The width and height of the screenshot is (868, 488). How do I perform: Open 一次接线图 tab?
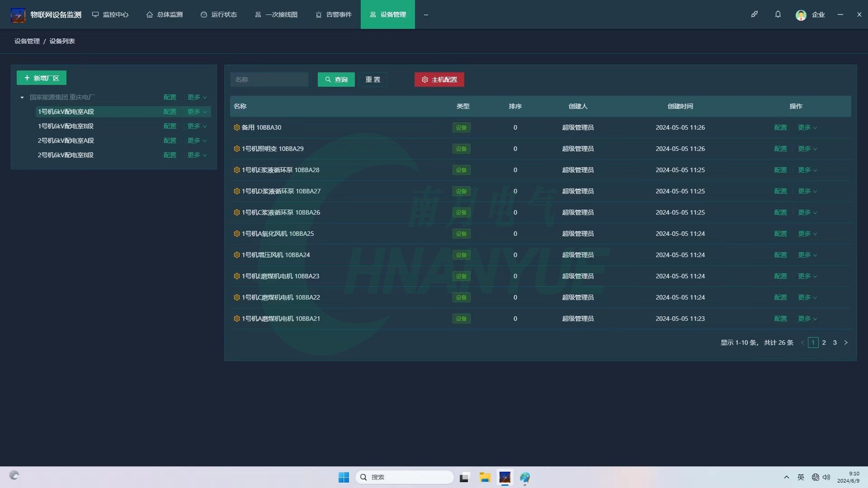[x=276, y=14]
